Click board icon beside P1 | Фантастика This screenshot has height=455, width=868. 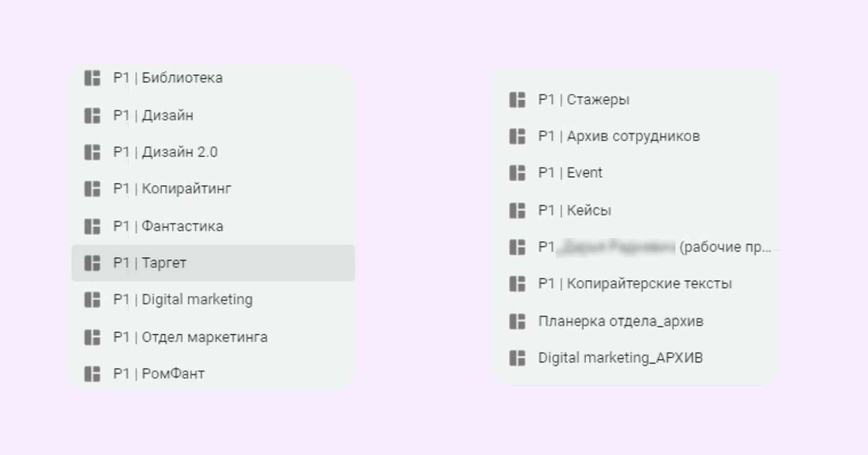click(x=92, y=226)
